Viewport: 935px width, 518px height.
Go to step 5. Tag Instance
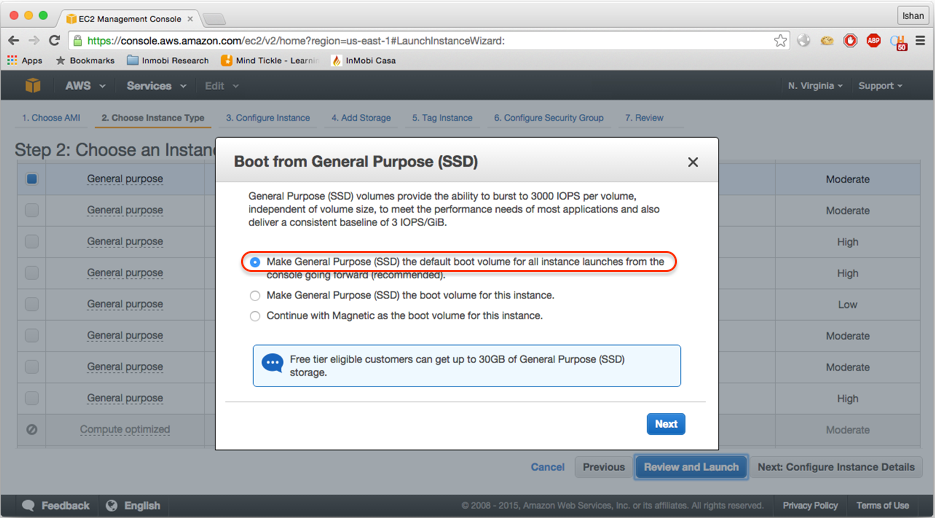tap(442, 118)
